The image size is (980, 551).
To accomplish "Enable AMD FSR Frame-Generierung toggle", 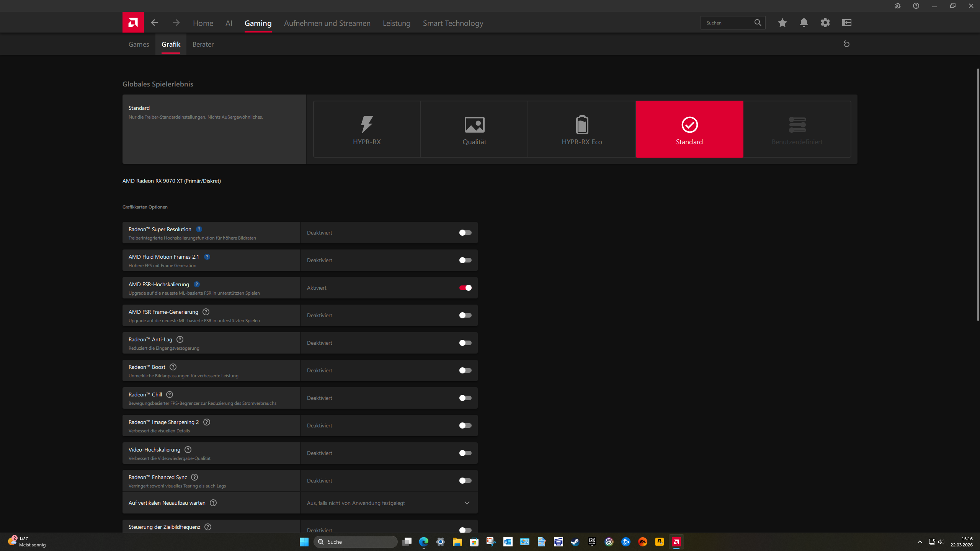I will point(465,315).
